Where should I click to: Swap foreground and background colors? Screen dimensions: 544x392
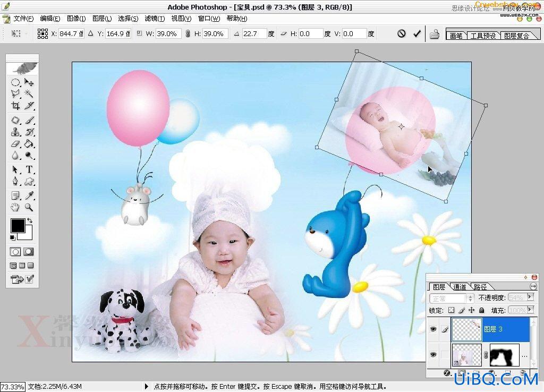point(30,220)
